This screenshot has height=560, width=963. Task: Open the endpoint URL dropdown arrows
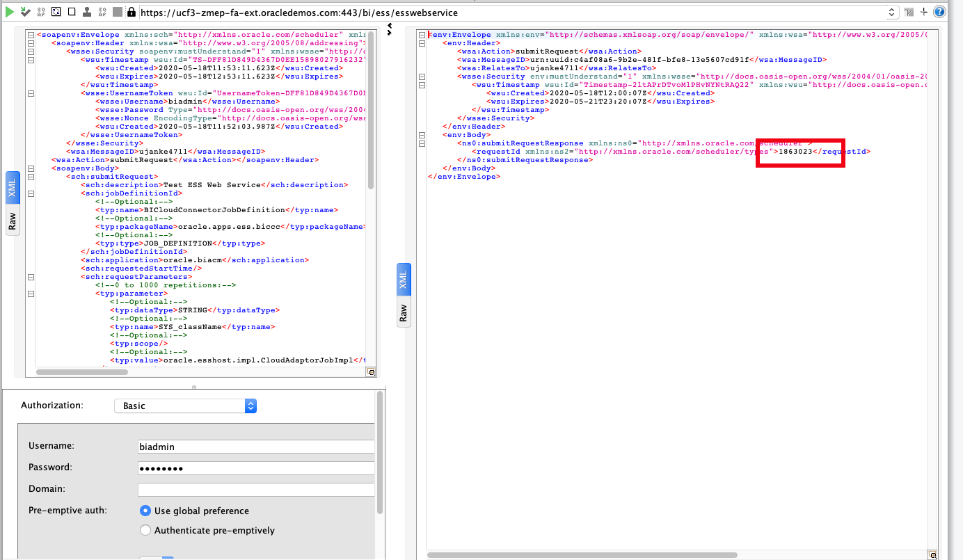point(893,13)
